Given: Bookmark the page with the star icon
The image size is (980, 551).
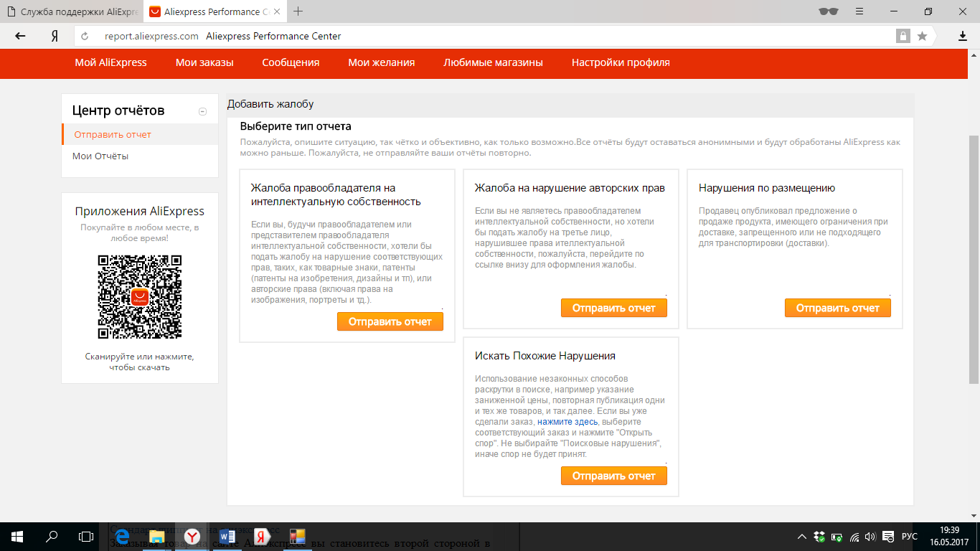Looking at the screenshot, I should point(922,36).
